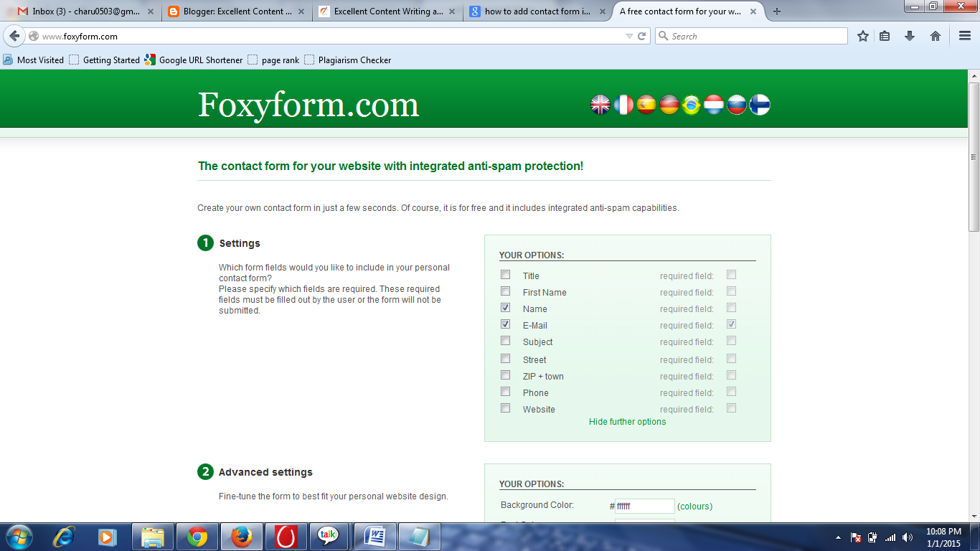The width and height of the screenshot is (980, 551).
Task: Click the taskbar clock showing 10:08 PM
Action: [x=943, y=537]
